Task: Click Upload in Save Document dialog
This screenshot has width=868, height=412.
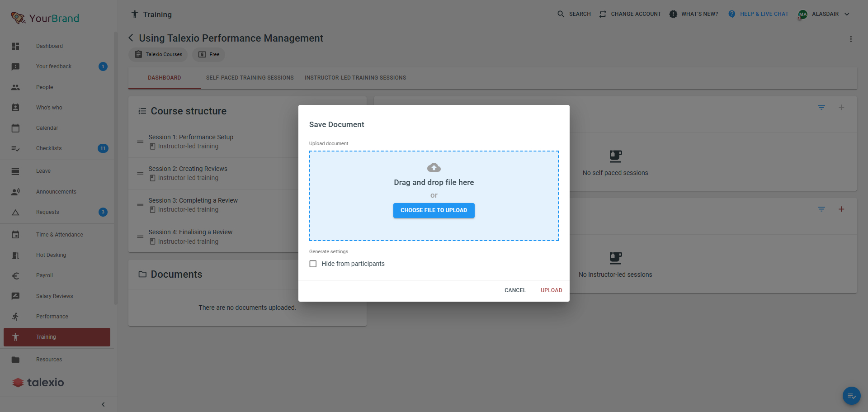Action: (x=552, y=290)
